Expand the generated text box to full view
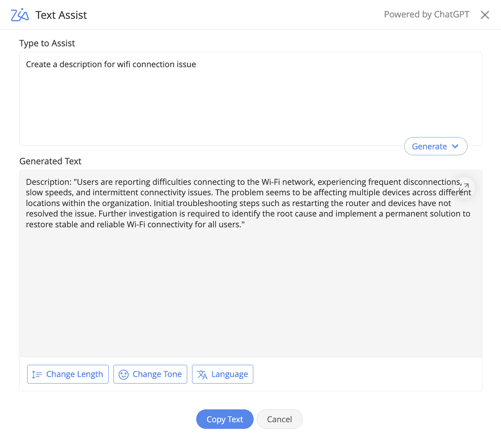The height and width of the screenshot is (448, 501). (464, 188)
